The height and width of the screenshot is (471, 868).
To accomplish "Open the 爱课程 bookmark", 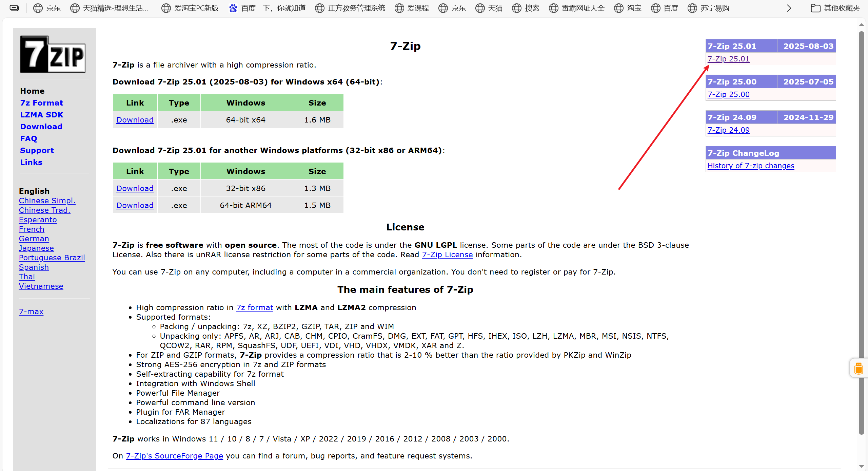I will tap(412, 8).
